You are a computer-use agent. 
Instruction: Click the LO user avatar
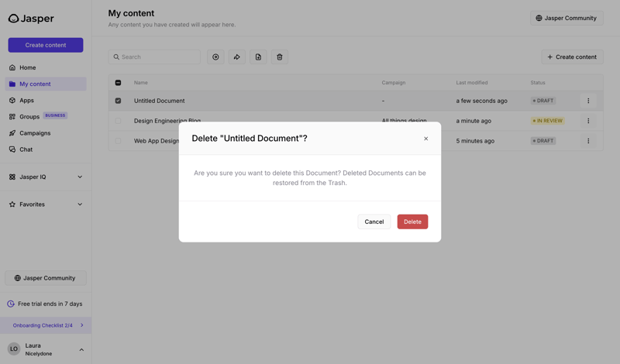point(14,349)
